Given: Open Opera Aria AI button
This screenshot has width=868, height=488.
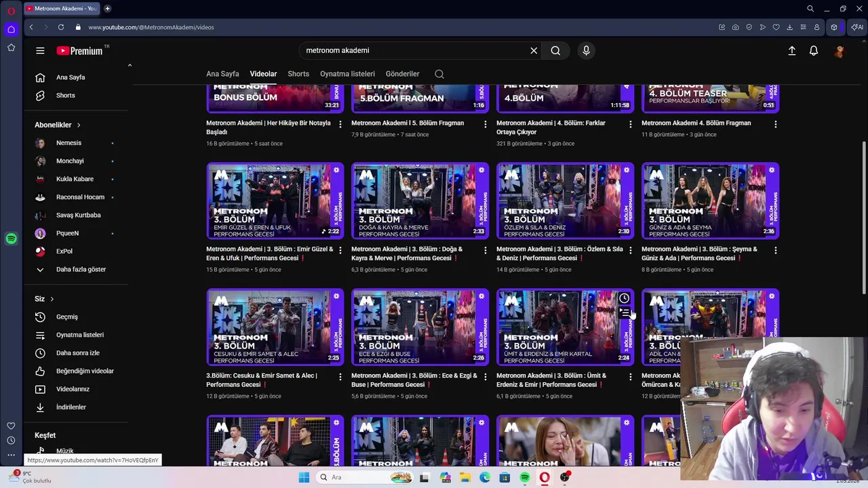Looking at the screenshot, I should 857,27.
